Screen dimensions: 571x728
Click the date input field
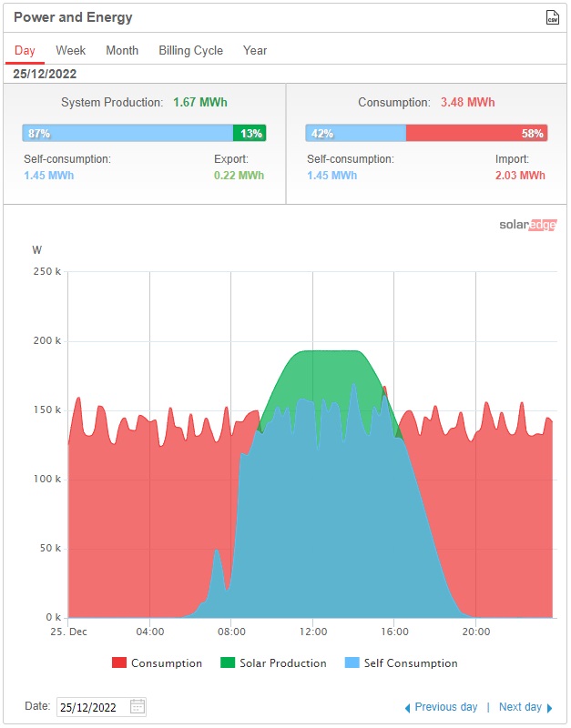[x=93, y=707]
